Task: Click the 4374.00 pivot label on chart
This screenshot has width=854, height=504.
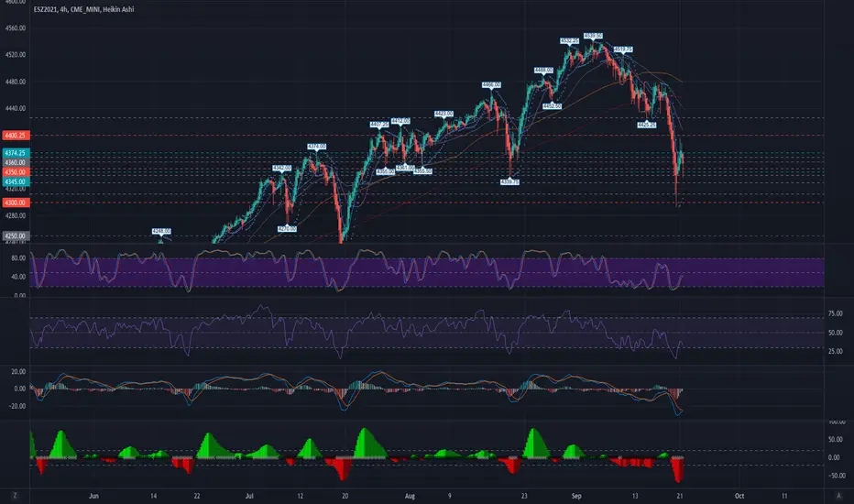Action: [x=316, y=147]
